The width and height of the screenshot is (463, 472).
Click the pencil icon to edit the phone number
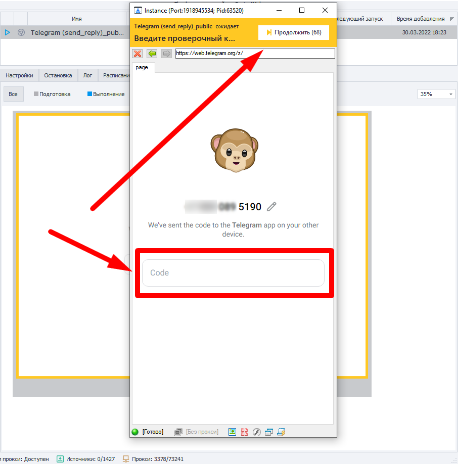coord(272,207)
